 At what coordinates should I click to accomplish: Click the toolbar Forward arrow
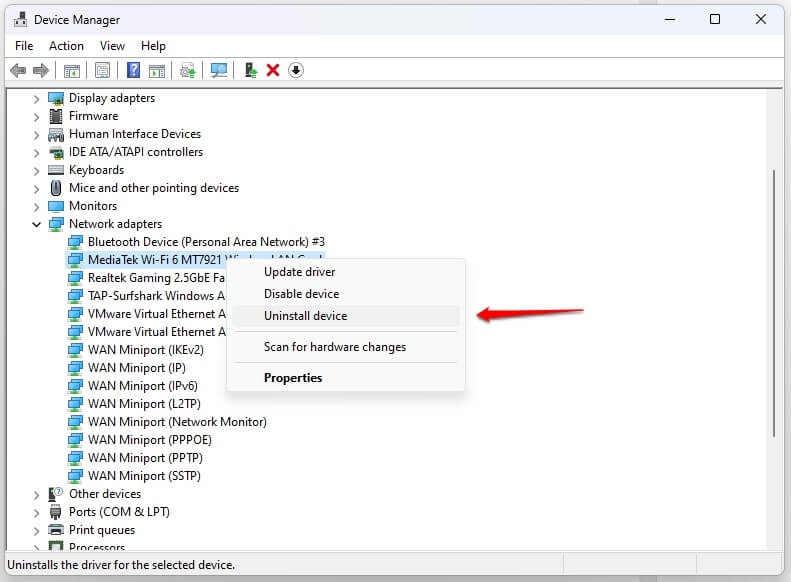tap(41, 70)
